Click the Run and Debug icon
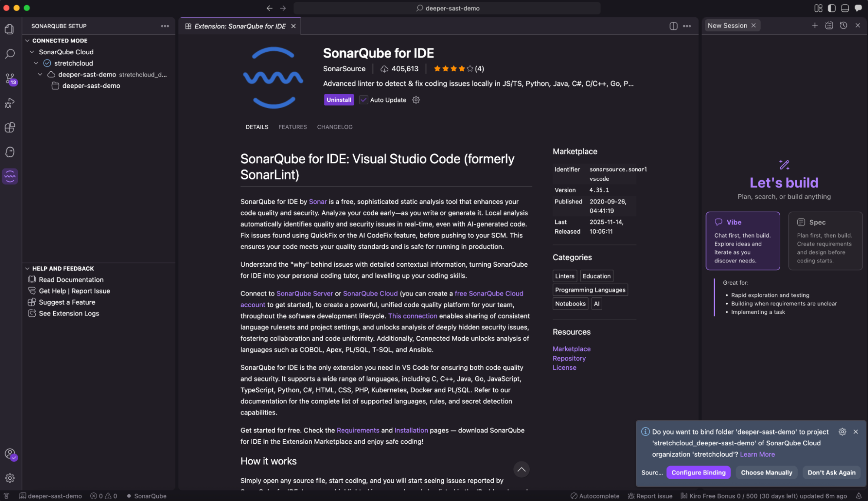868x501 pixels. (x=10, y=103)
